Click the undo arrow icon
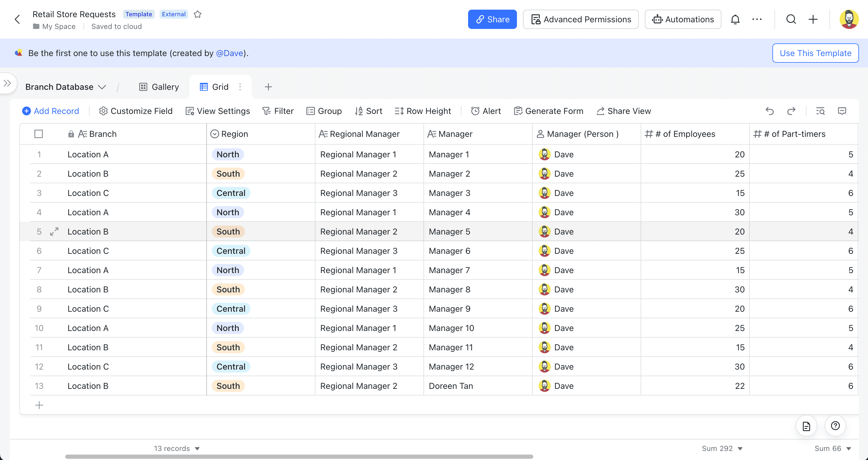868x460 pixels. tap(770, 111)
